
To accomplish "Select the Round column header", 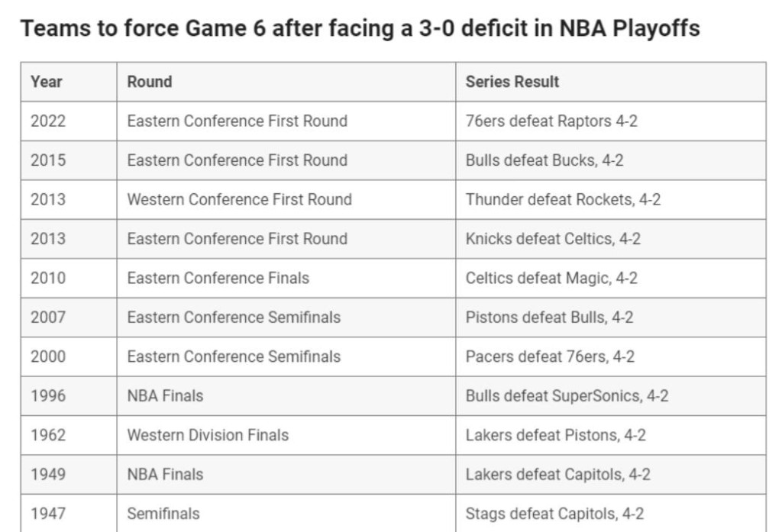I will [x=286, y=82].
